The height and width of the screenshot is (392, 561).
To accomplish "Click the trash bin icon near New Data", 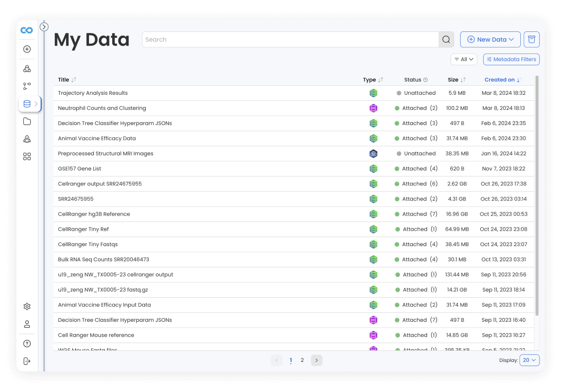I will 531,39.
